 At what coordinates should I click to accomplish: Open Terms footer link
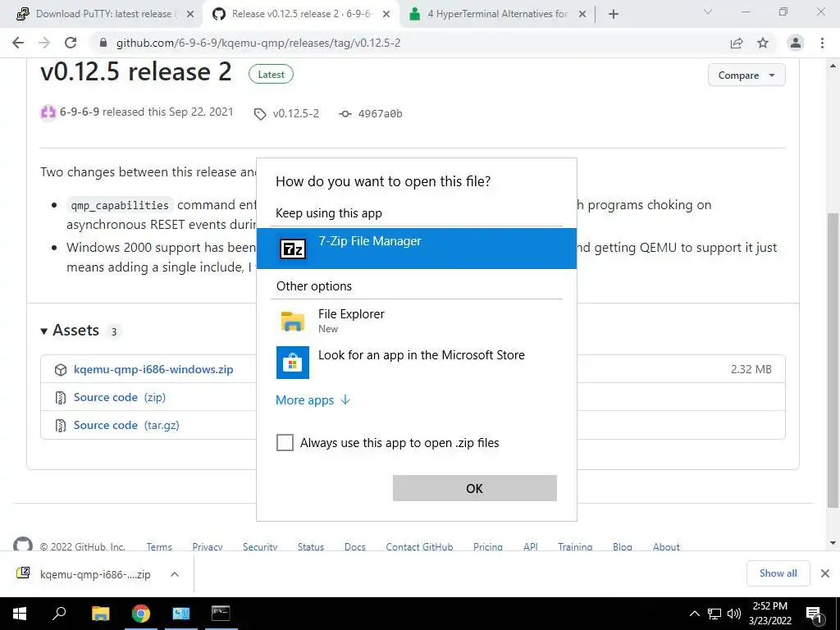click(159, 546)
